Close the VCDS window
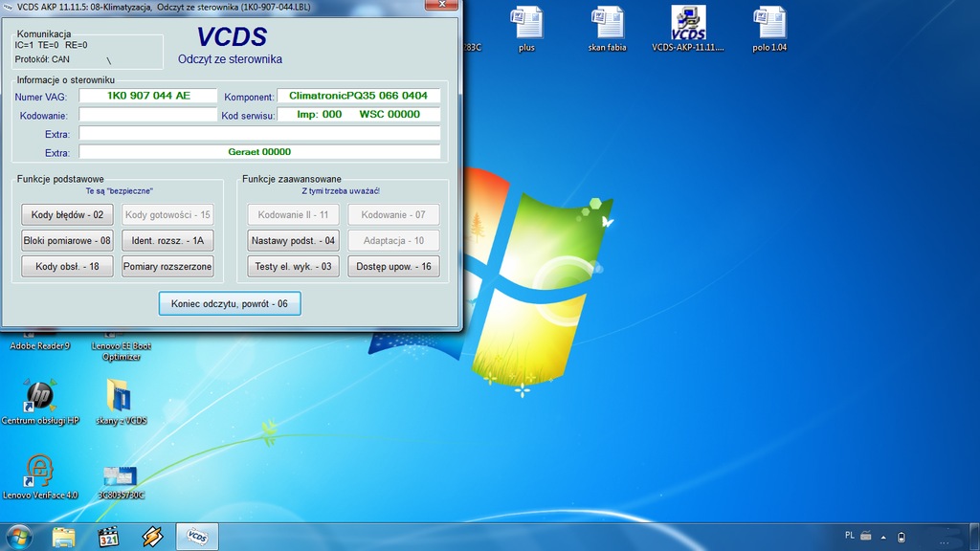The height and width of the screenshot is (551, 980). click(442, 5)
